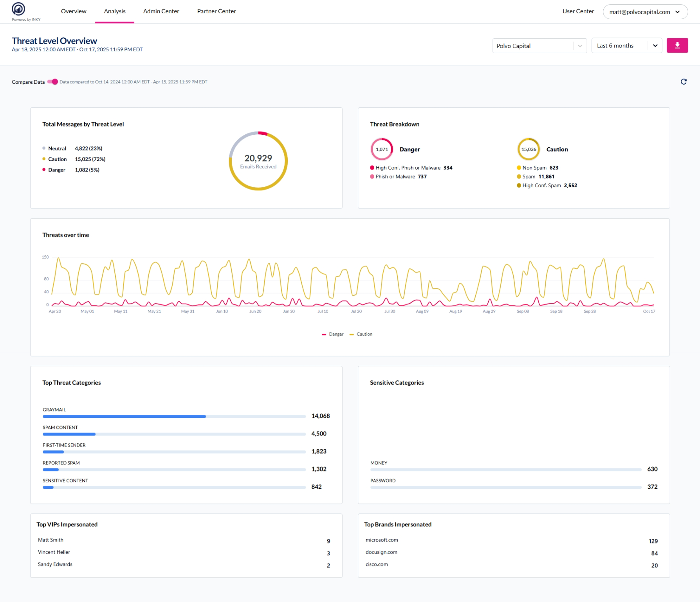Image resolution: width=700 pixels, height=602 pixels.
Task: Select microsoft.com in Top Brands Impersonated
Action: pyautogui.click(x=382, y=540)
